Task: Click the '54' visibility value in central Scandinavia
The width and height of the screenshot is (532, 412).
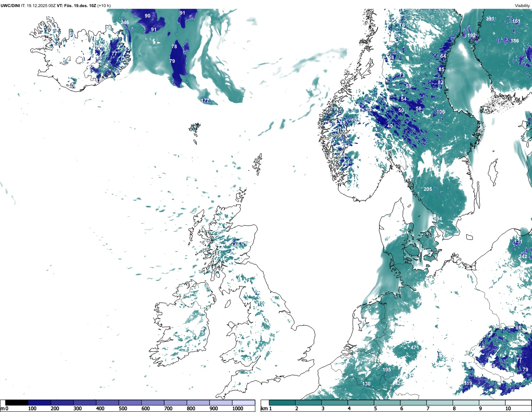Action: (x=404, y=99)
